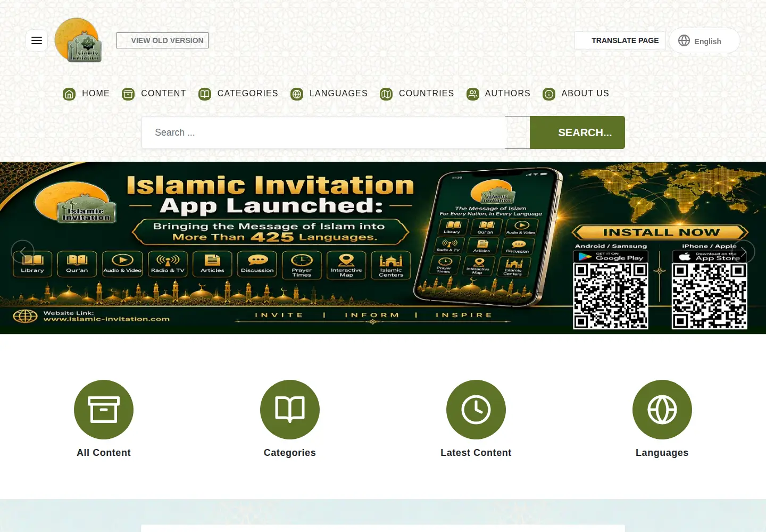Viewport: 766px width, 532px height.
Task: Click the map icon beside Countries
Action: coord(386,94)
